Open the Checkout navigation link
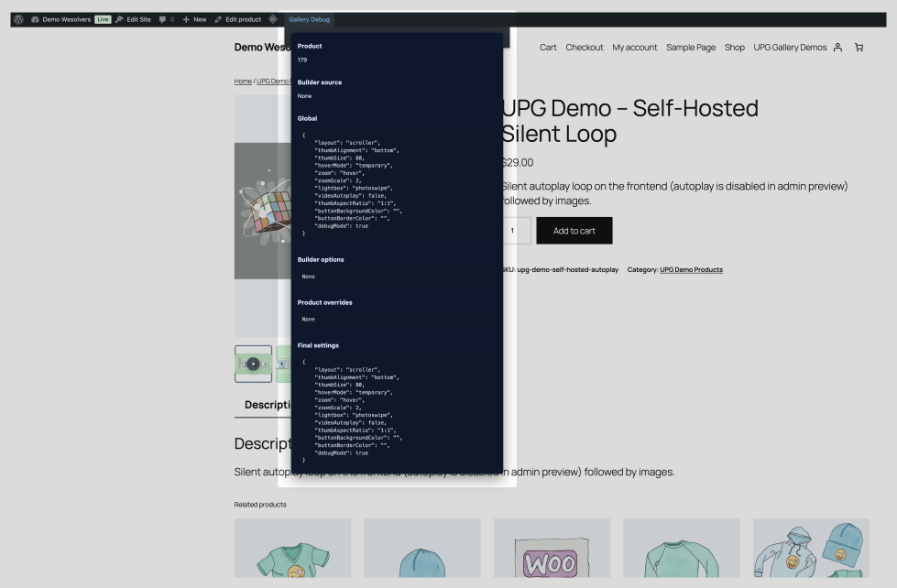The image size is (897, 588). coord(584,48)
